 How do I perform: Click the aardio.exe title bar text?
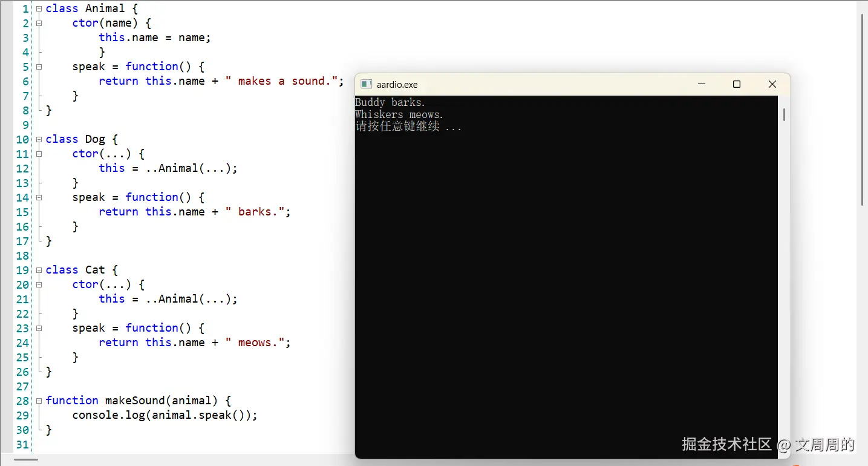pyautogui.click(x=397, y=85)
